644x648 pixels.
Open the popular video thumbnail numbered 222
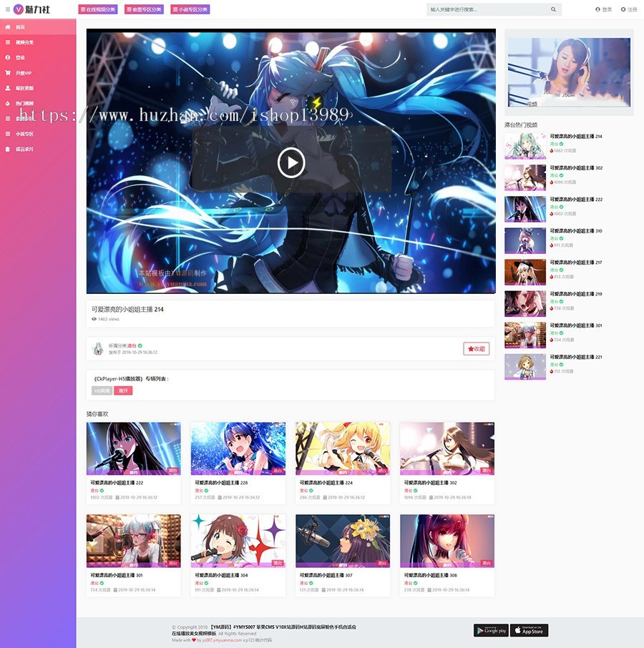pos(525,209)
